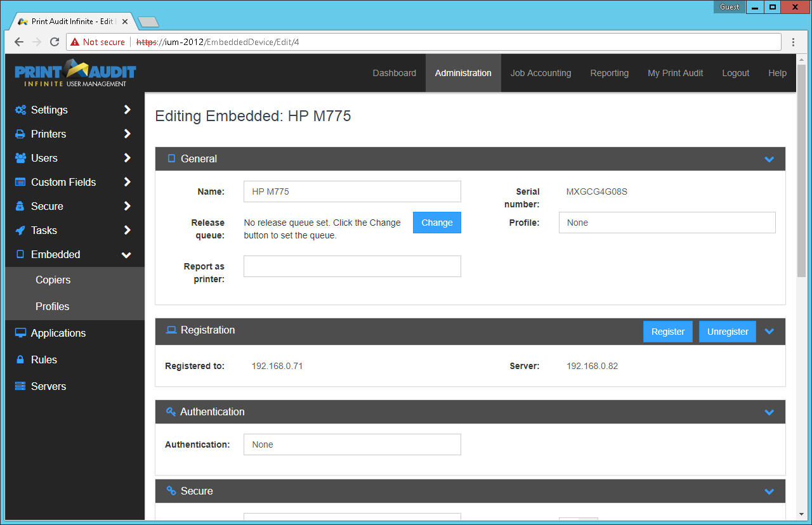Click the Settings gears icon in sidebar
812x525 pixels.
[x=20, y=110]
